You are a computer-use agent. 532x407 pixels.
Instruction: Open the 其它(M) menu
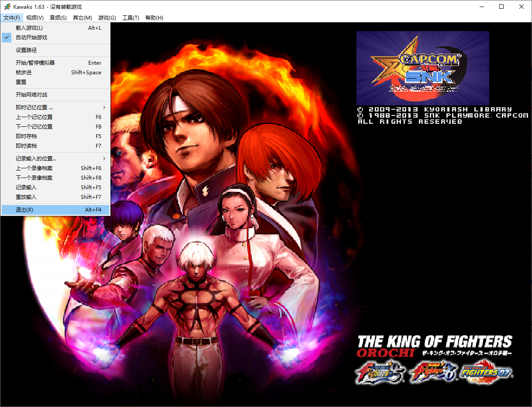(x=82, y=18)
